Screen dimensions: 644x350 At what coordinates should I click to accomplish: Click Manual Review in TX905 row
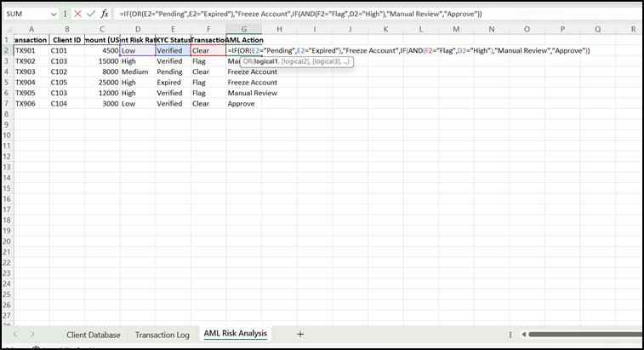coord(244,93)
